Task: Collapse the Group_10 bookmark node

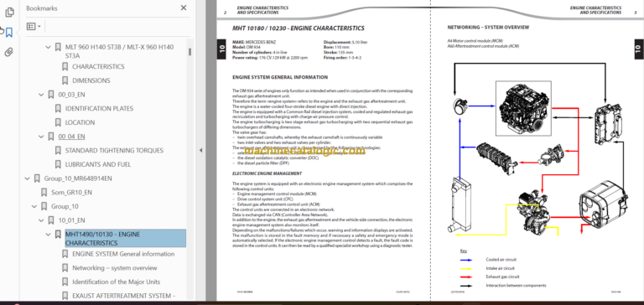Action: point(34,206)
